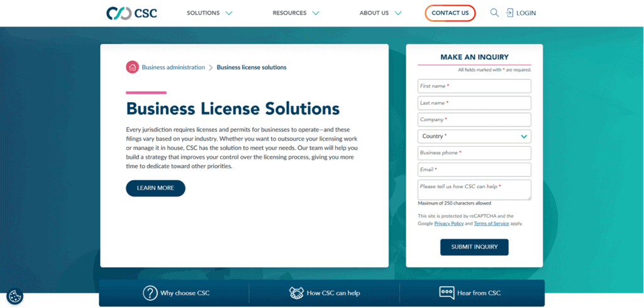Focus the Email field

(x=474, y=169)
